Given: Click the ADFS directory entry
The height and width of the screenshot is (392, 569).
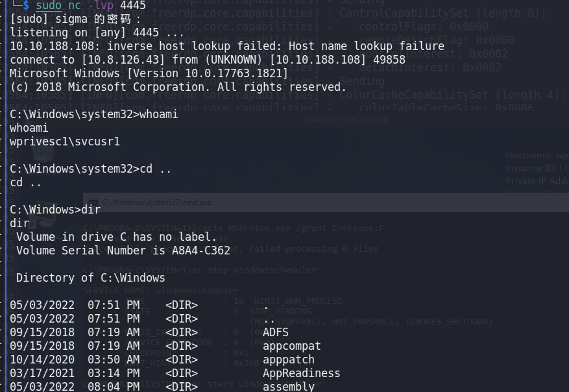Looking at the screenshot, I should (276, 332).
